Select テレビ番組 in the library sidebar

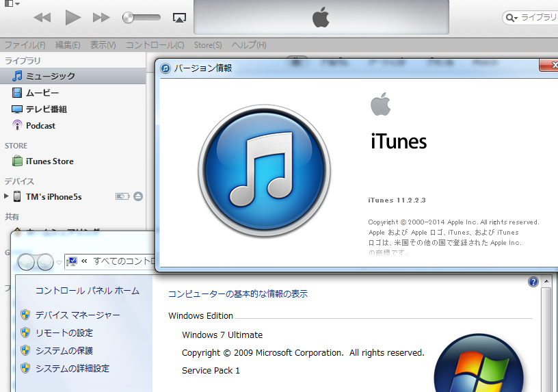[x=73, y=109]
